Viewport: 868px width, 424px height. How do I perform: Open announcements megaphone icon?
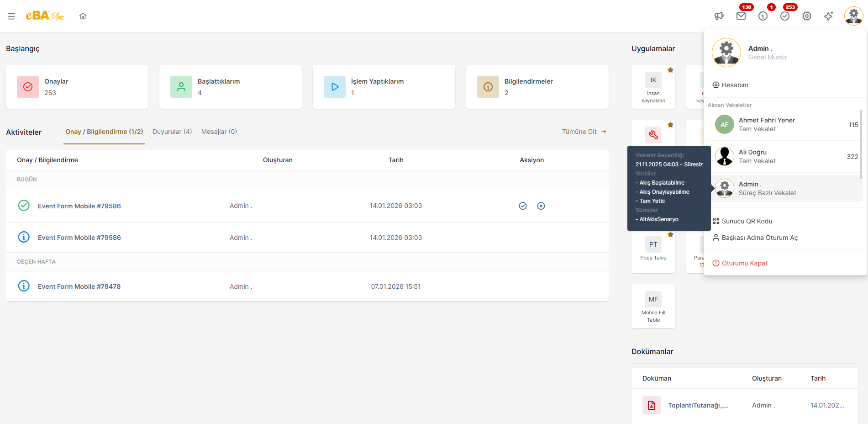719,16
